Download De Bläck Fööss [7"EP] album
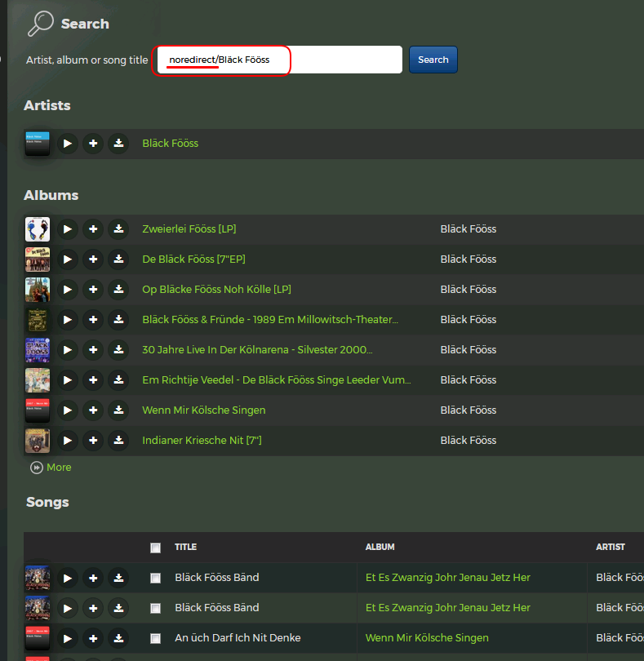The height and width of the screenshot is (661, 644). (x=118, y=260)
